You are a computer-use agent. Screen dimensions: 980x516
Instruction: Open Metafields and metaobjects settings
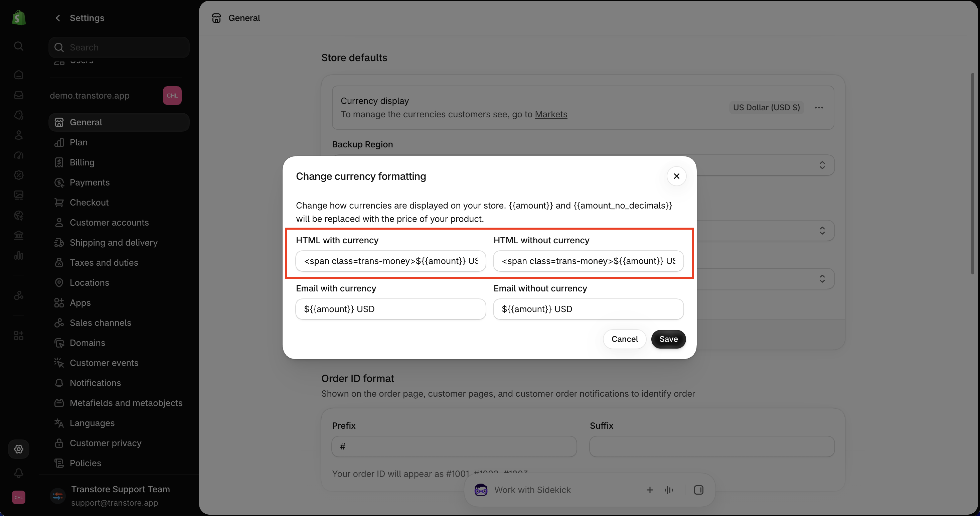pyautogui.click(x=119, y=403)
